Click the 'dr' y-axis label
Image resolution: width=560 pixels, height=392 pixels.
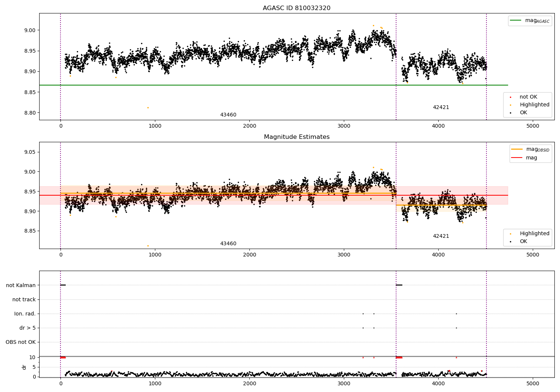point(24,367)
